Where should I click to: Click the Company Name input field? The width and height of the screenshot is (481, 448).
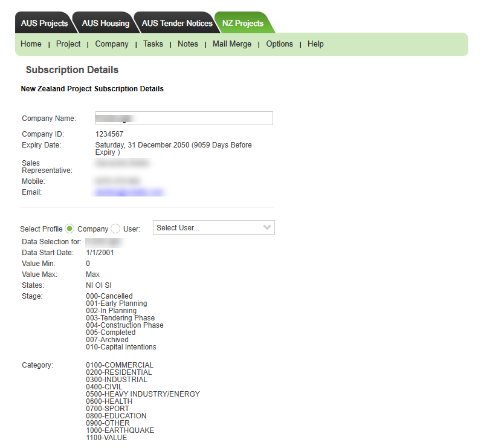click(184, 118)
